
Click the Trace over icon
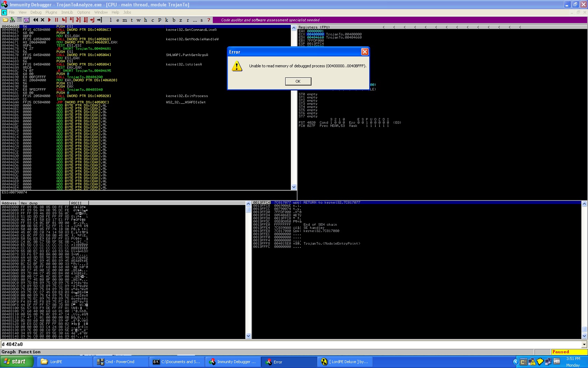[x=85, y=20]
